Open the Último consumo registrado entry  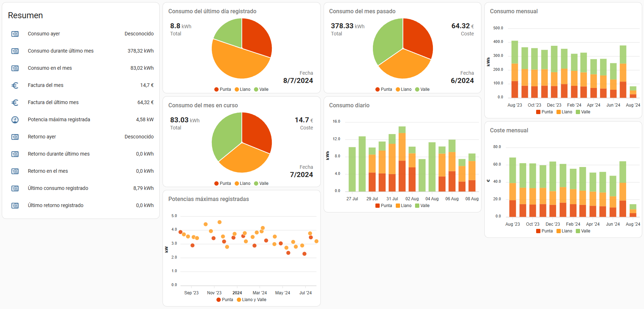tap(81, 188)
